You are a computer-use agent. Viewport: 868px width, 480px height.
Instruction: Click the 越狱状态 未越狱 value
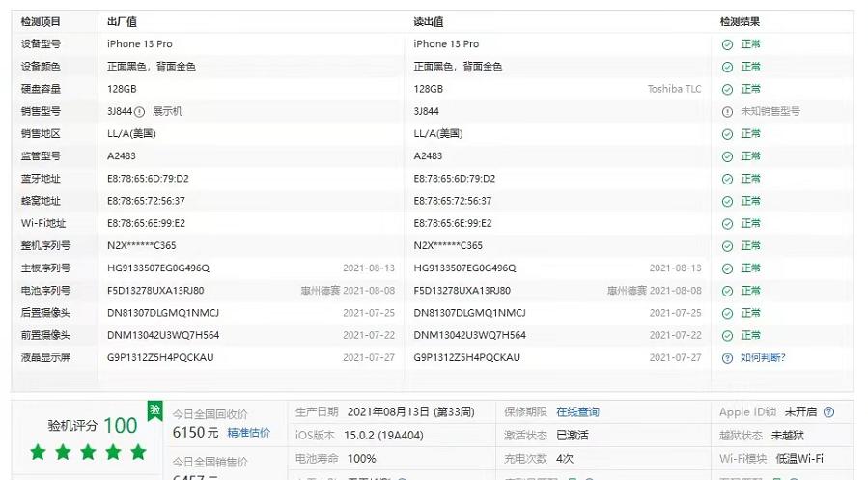787,436
